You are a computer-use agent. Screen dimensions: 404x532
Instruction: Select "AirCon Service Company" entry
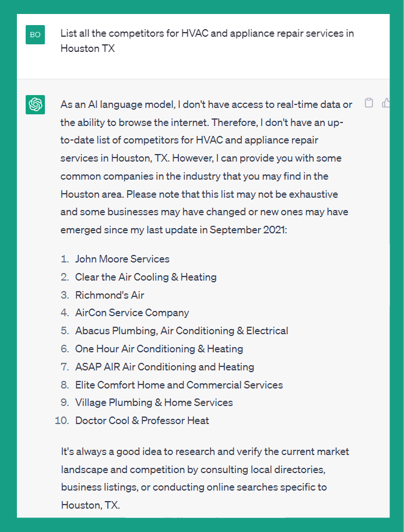coord(132,313)
